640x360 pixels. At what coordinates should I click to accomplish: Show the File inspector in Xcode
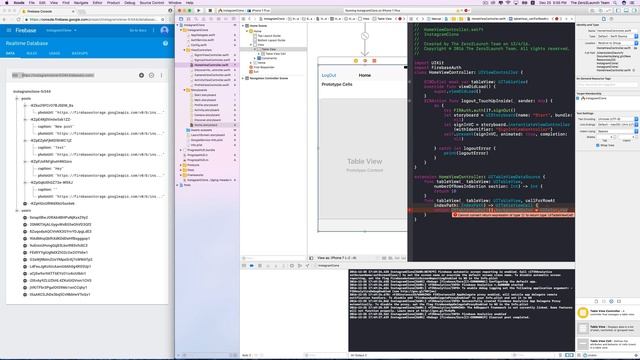pyautogui.click(x=604, y=19)
